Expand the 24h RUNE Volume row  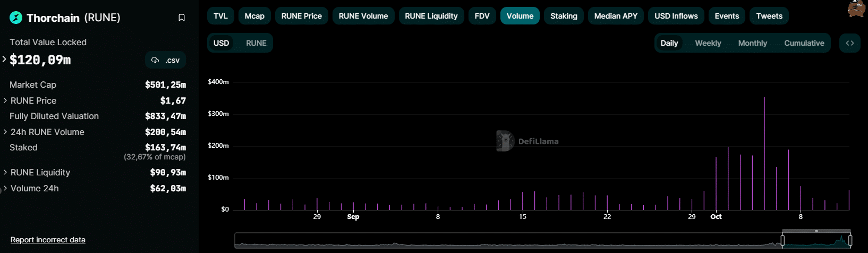(5, 132)
